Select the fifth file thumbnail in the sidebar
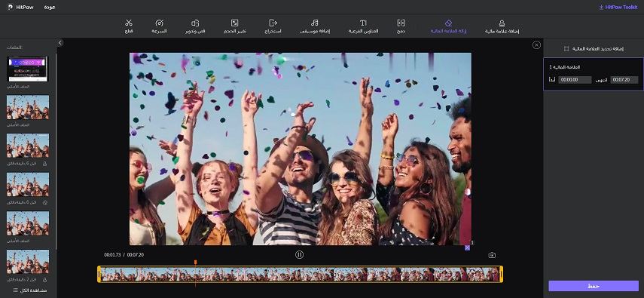This screenshot has width=644, height=298. coord(28,223)
